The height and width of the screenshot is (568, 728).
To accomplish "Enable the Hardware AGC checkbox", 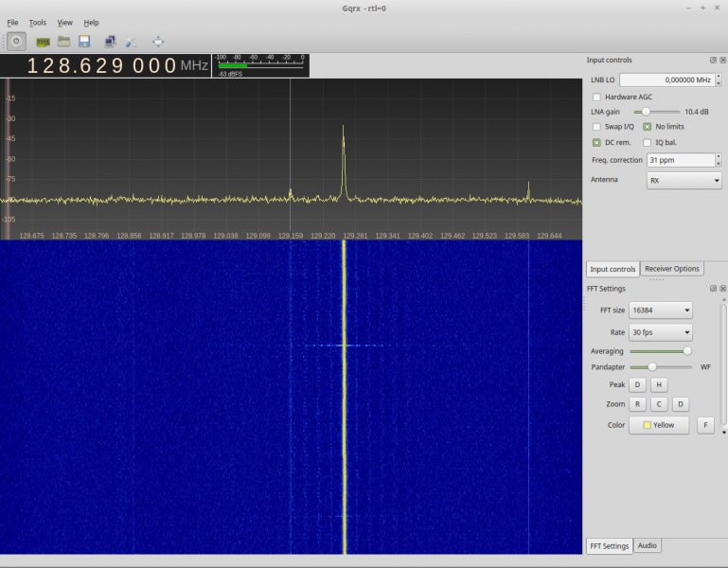I will click(596, 97).
